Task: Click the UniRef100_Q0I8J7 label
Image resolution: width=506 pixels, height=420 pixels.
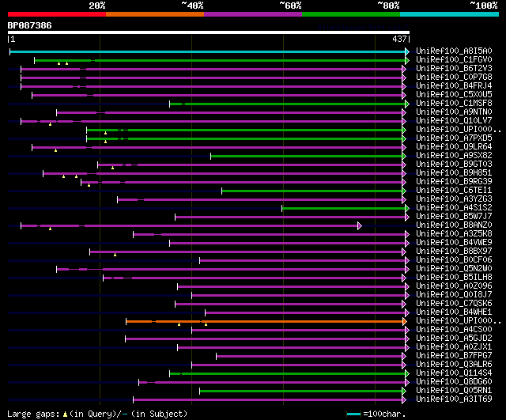Action: pyautogui.click(x=454, y=295)
